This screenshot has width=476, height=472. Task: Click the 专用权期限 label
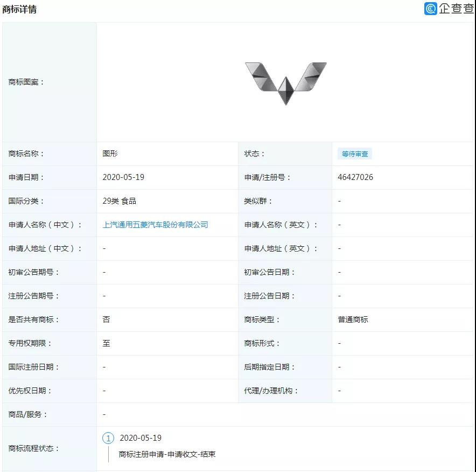(30, 343)
